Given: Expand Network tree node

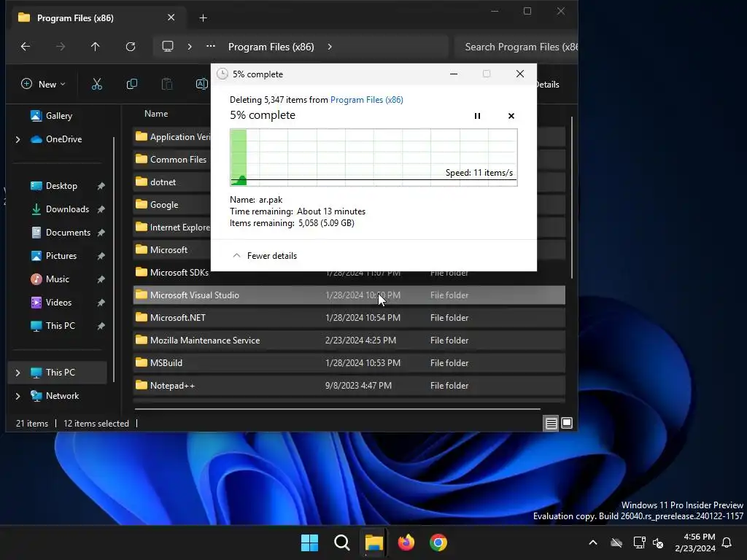Looking at the screenshot, I should tap(18, 396).
